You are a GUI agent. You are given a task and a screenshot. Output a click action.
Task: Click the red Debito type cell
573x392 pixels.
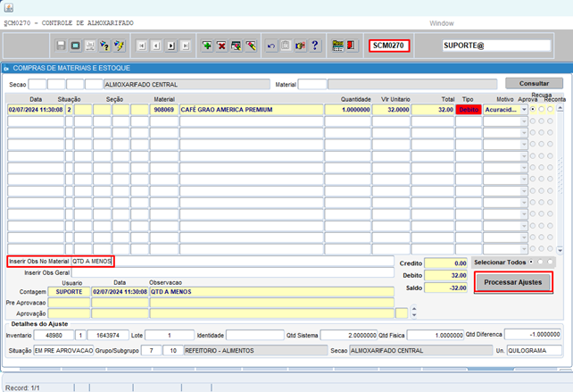(469, 110)
